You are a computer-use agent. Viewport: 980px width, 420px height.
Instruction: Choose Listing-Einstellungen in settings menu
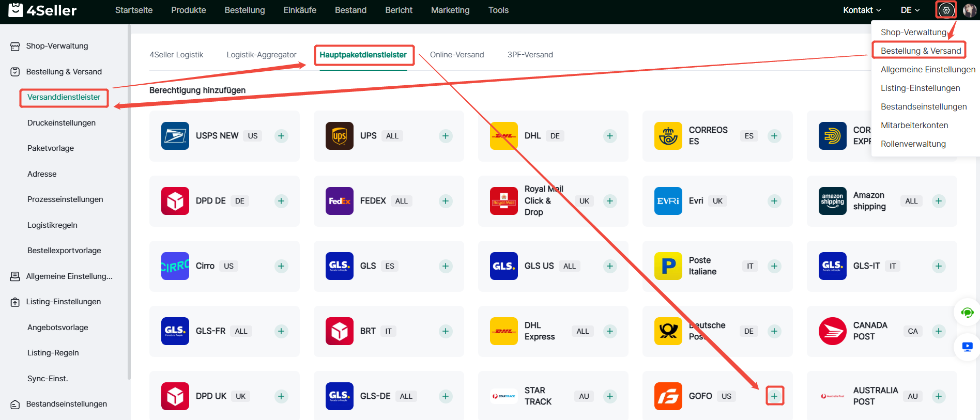pos(921,88)
